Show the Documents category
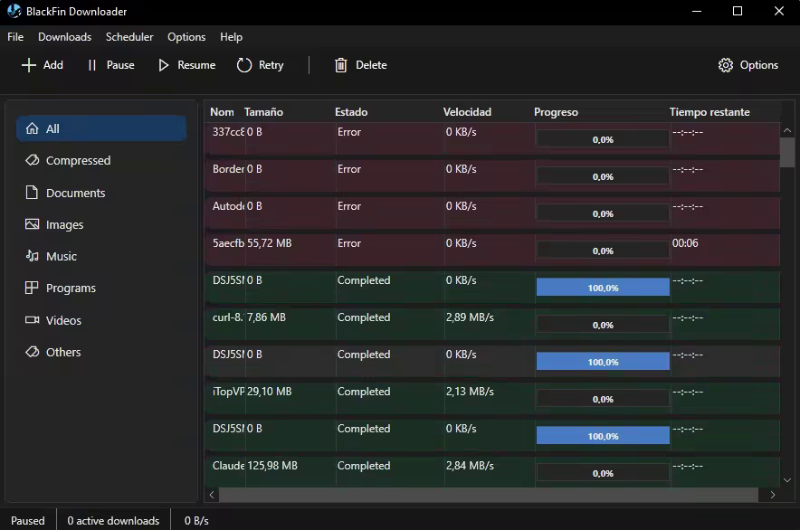 (75, 193)
